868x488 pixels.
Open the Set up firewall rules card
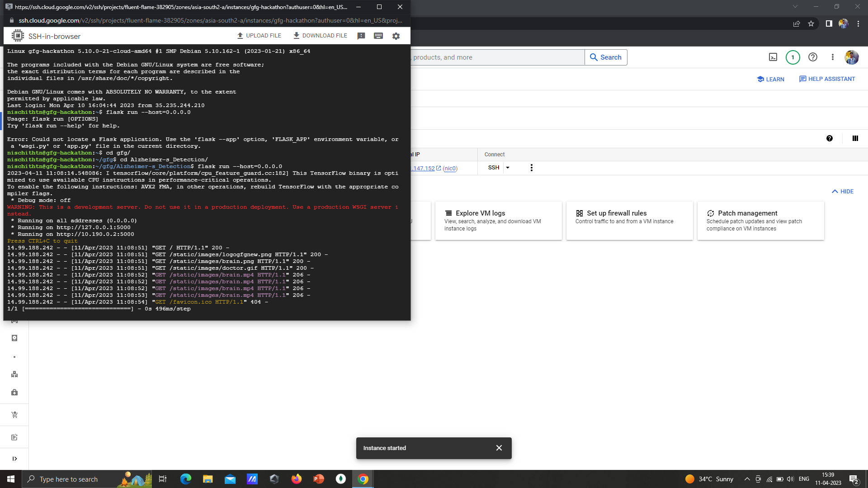click(629, 221)
